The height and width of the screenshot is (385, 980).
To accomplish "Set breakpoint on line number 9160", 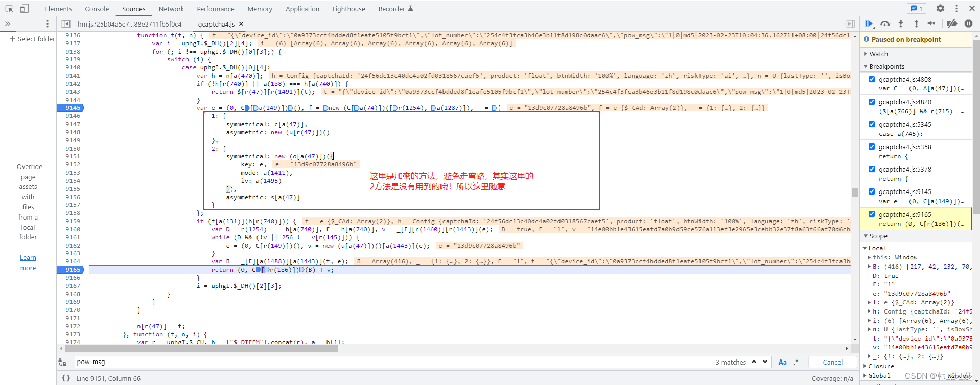I will point(73,229).
